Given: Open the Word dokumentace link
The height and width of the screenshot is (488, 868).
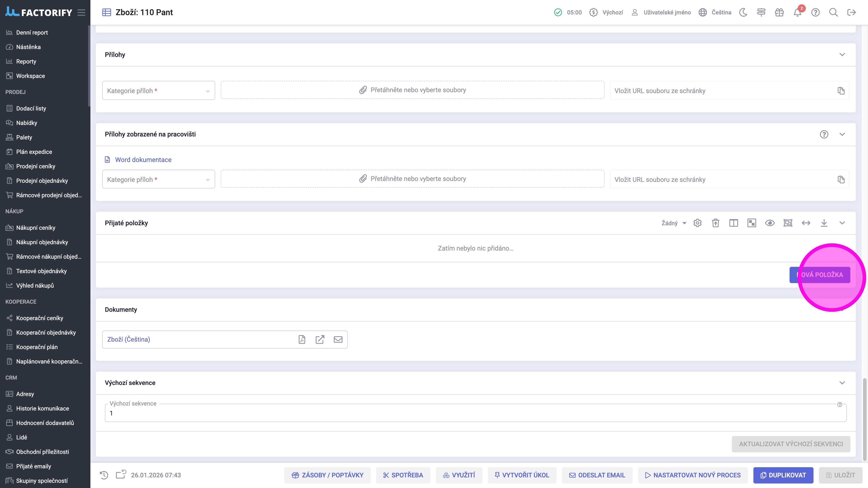Looking at the screenshot, I should click(x=143, y=160).
